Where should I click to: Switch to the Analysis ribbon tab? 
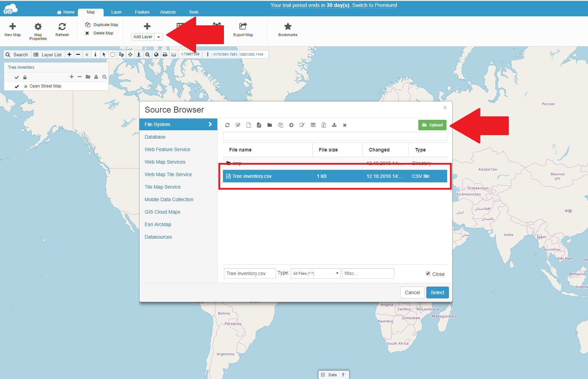click(x=168, y=12)
